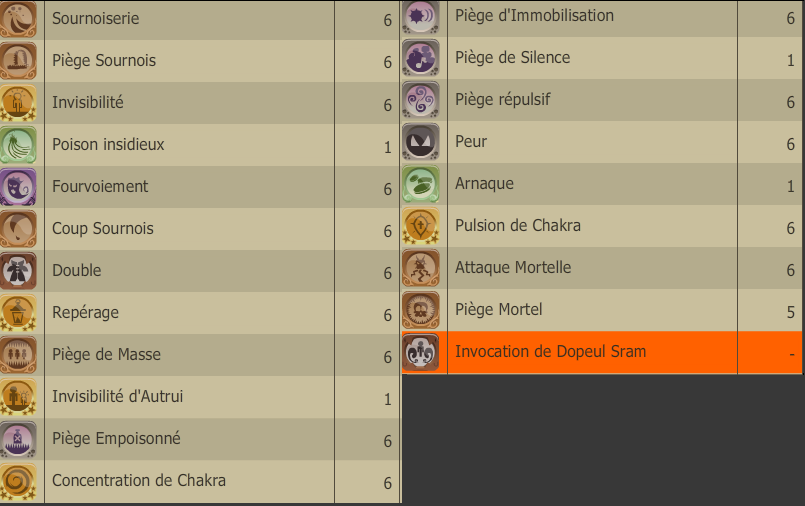Select the Piège Empoisonné spell name
The width and height of the screenshot is (805, 506).
(x=116, y=439)
